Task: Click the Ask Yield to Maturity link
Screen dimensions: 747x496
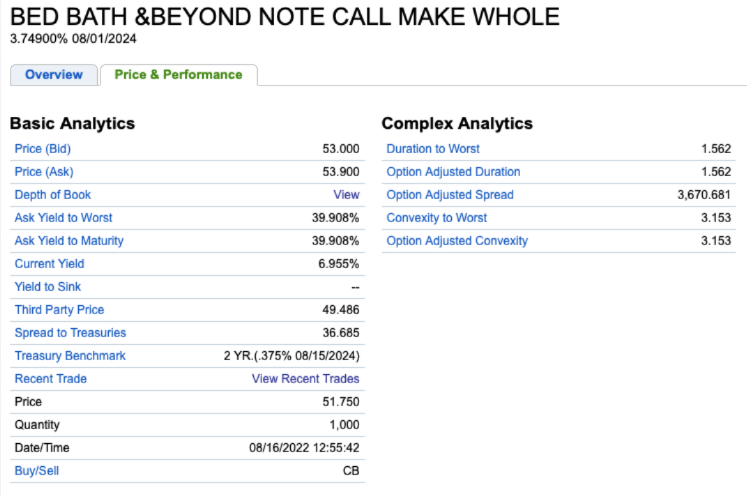Action: point(69,241)
